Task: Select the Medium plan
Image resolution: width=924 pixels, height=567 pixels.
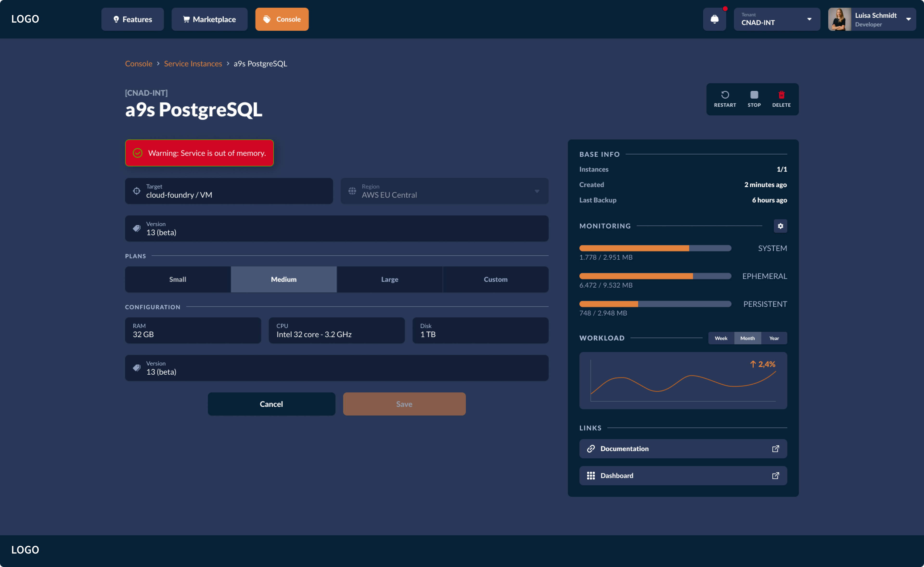Action: point(284,279)
